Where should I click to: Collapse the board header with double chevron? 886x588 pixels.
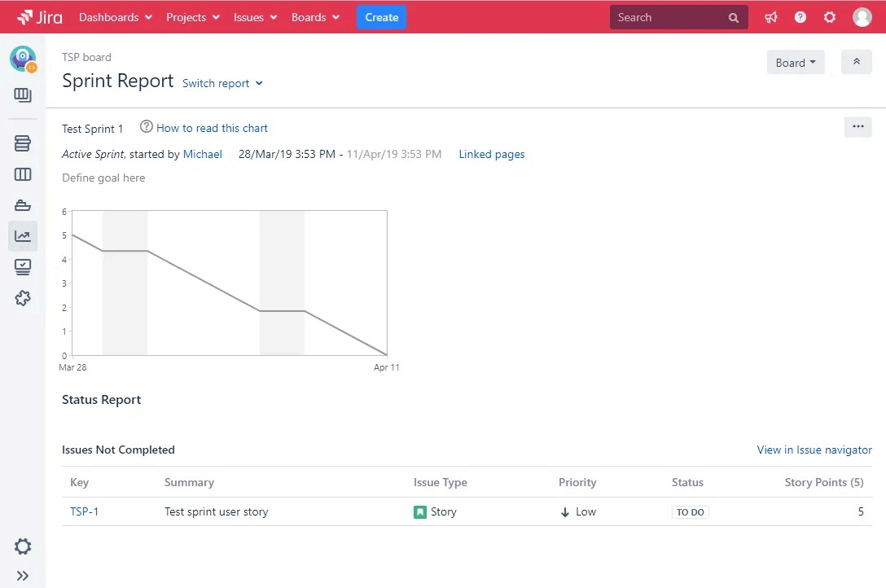856,61
